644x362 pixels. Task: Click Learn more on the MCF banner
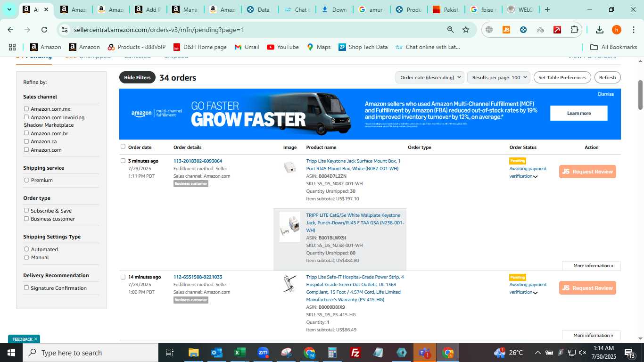[x=578, y=113]
